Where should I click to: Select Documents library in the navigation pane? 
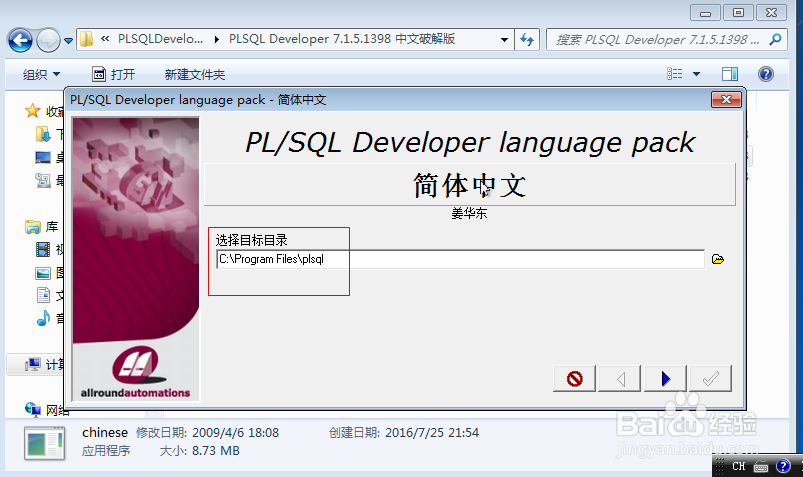click(x=44, y=296)
